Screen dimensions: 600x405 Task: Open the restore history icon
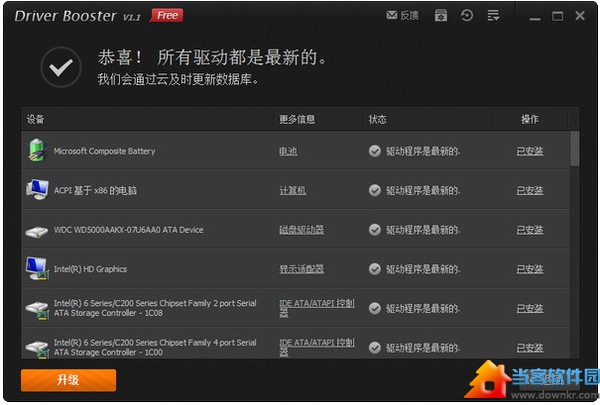467,15
